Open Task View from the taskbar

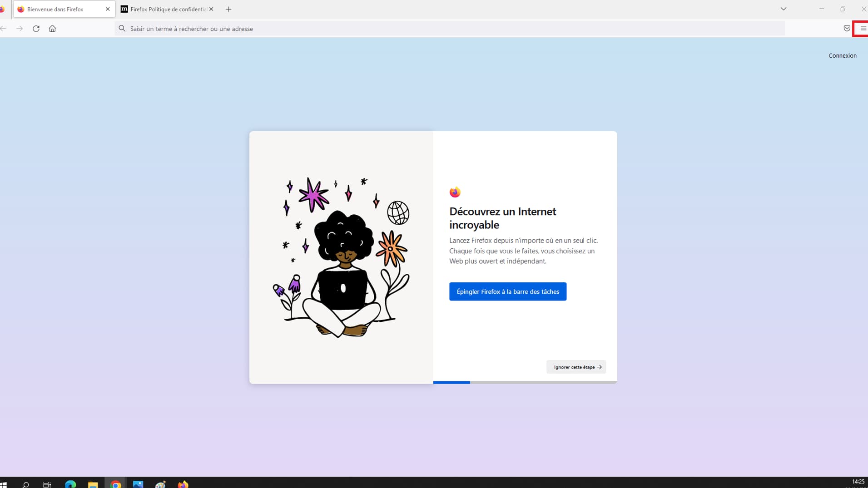point(47,484)
